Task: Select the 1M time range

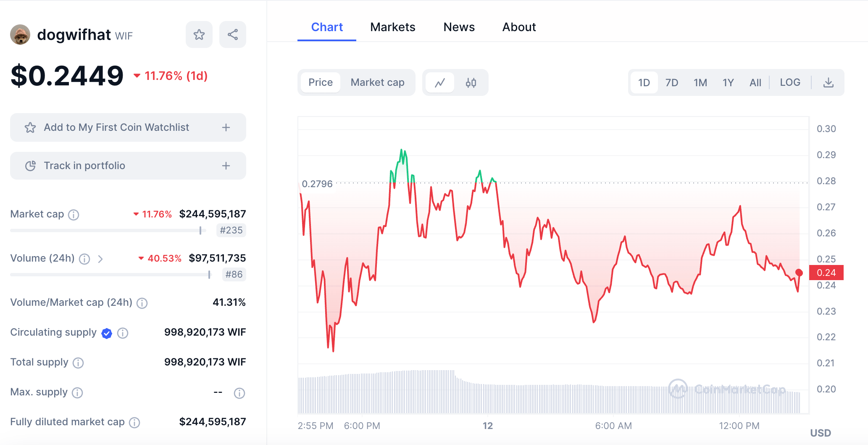Action: point(700,82)
